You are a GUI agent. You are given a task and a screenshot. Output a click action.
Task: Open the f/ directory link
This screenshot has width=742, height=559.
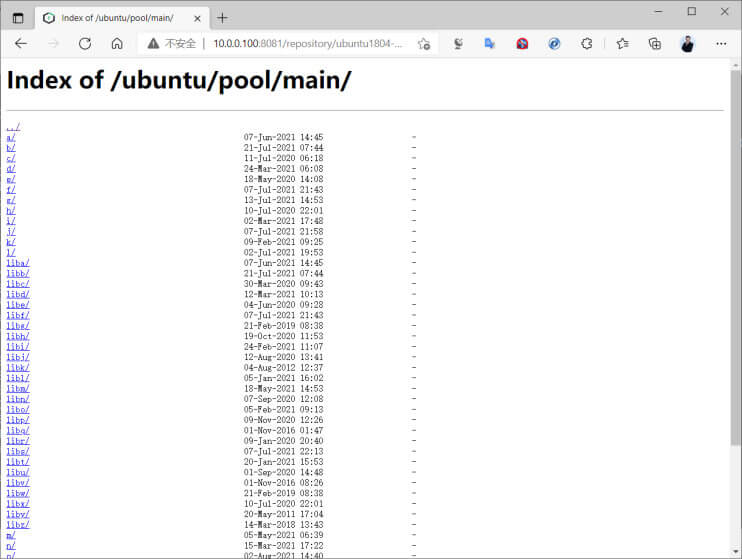pyautogui.click(x=11, y=189)
